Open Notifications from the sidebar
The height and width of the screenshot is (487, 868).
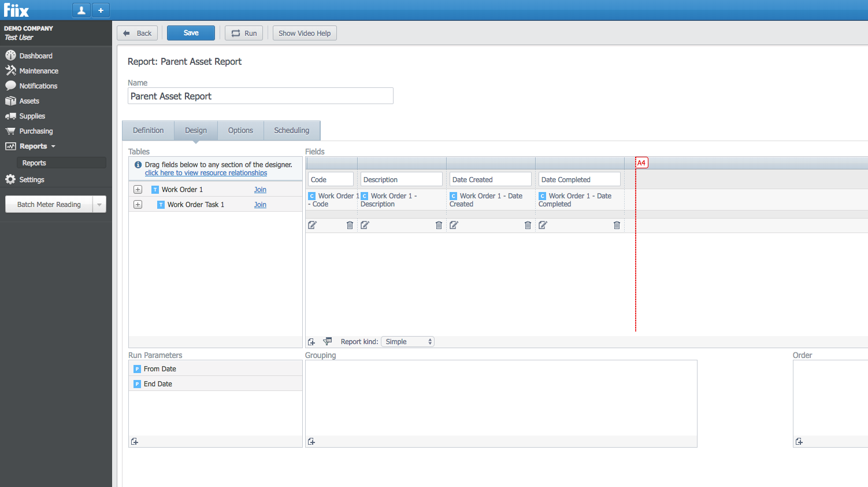tap(38, 86)
